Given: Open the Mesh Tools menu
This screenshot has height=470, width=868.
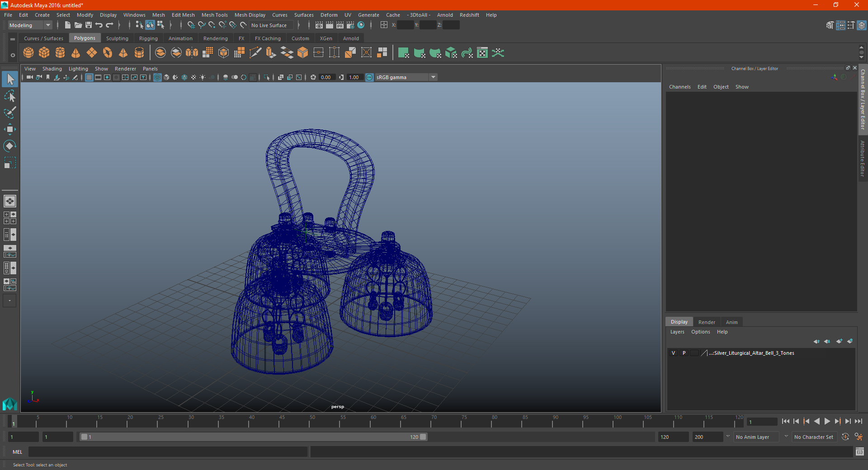Looking at the screenshot, I should coord(214,15).
